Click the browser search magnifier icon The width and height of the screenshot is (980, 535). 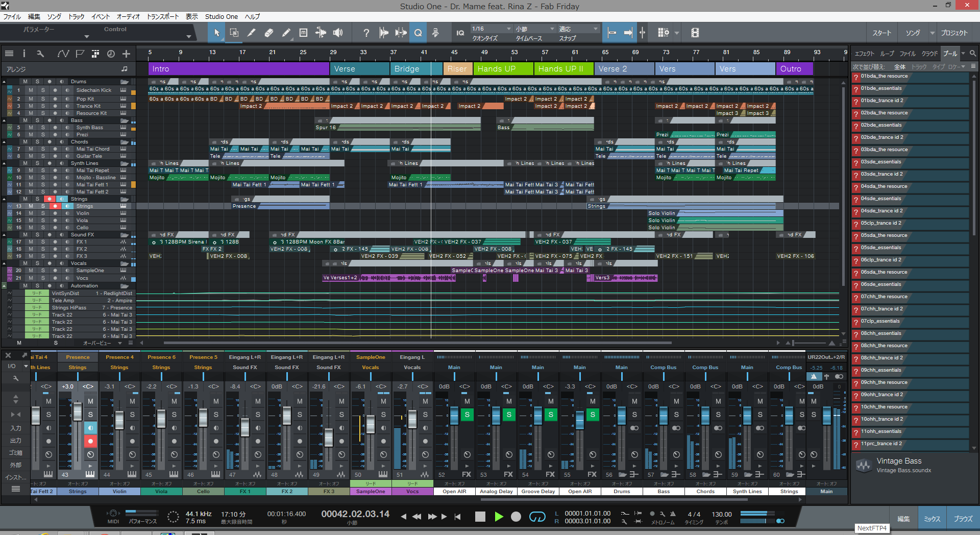(973, 53)
